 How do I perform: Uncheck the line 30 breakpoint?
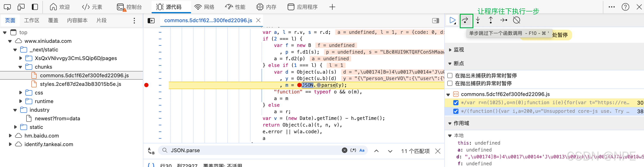click(x=456, y=103)
